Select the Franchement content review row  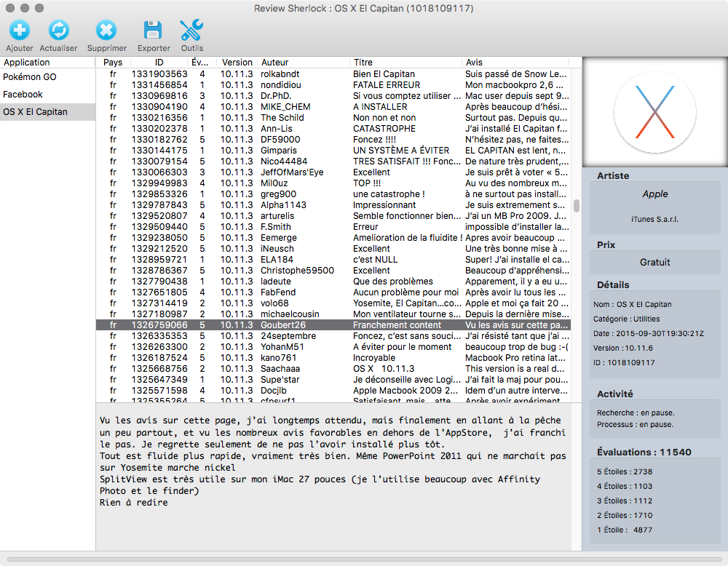click(x=333, y=324)
